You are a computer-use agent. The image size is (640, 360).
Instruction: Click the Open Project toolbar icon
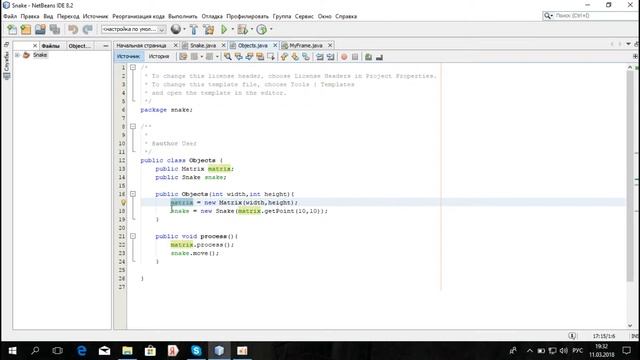tap(40, 29)
